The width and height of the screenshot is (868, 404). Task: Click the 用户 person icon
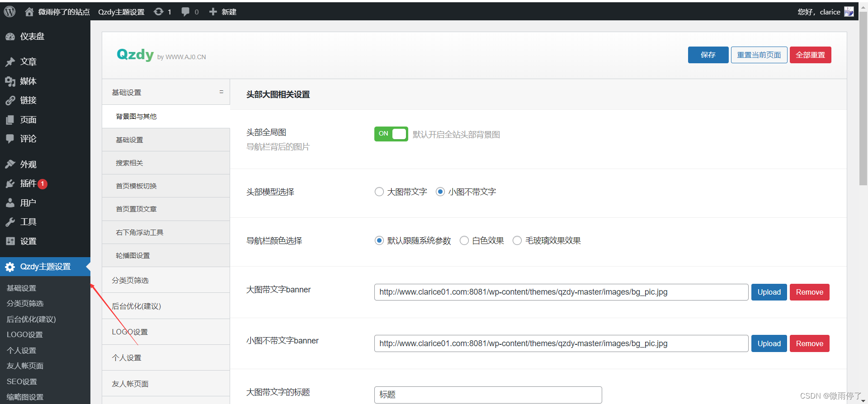[10, 203]
